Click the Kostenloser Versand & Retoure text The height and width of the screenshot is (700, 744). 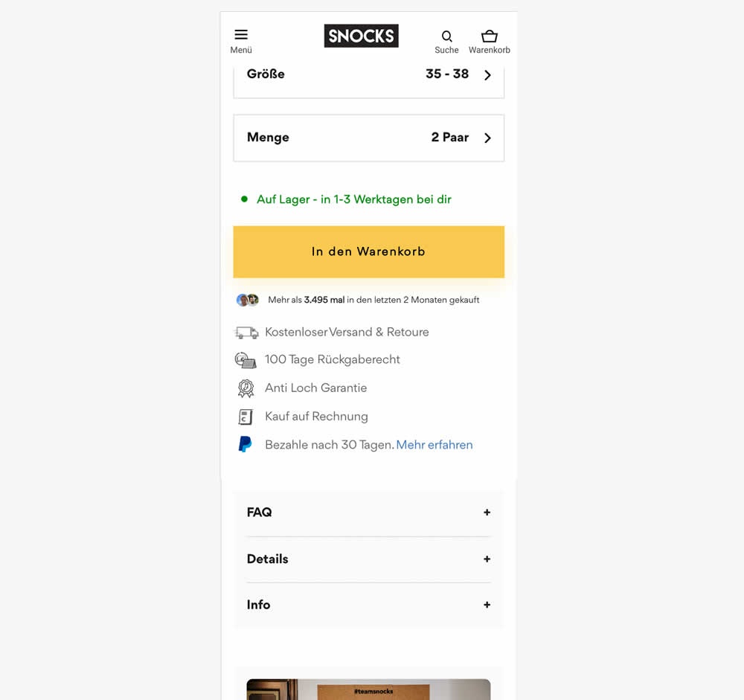click(x=347, y=333)
